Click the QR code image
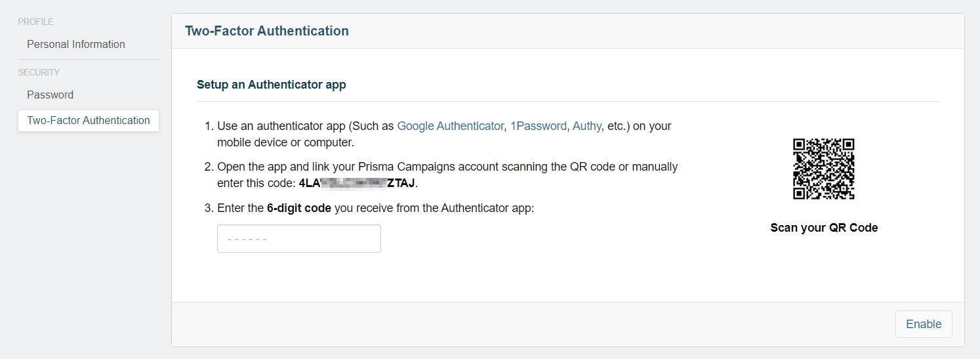 pos(824,169)
